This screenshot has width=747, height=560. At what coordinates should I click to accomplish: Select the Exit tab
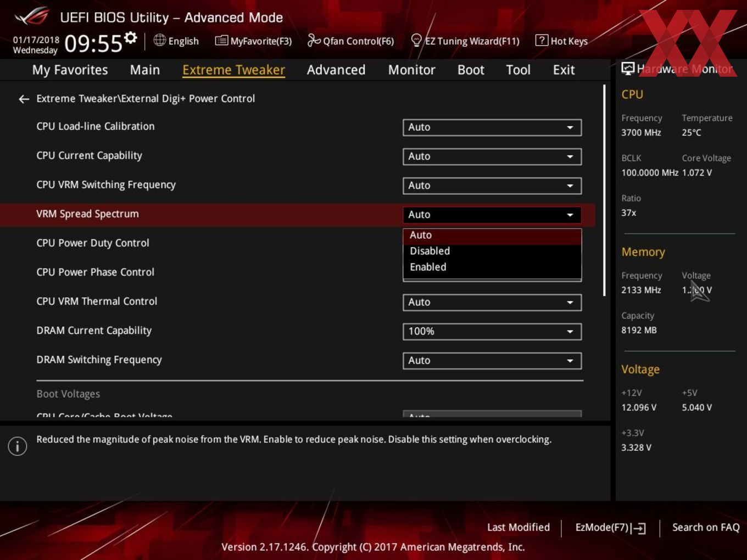(564, 70)
